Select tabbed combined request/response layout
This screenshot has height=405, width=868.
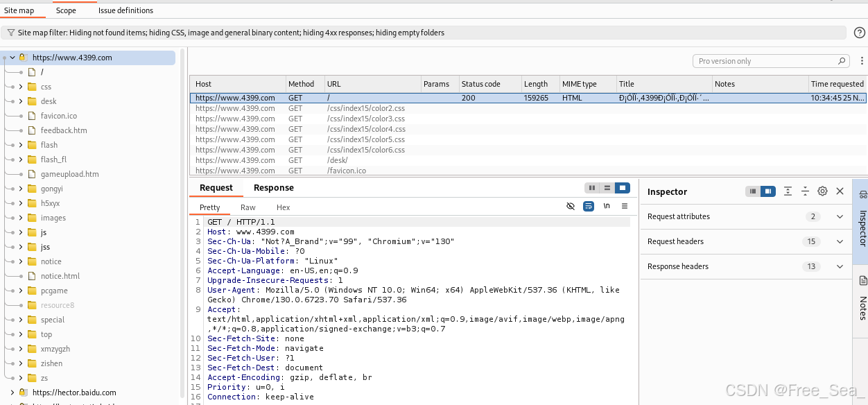(623, 188)
